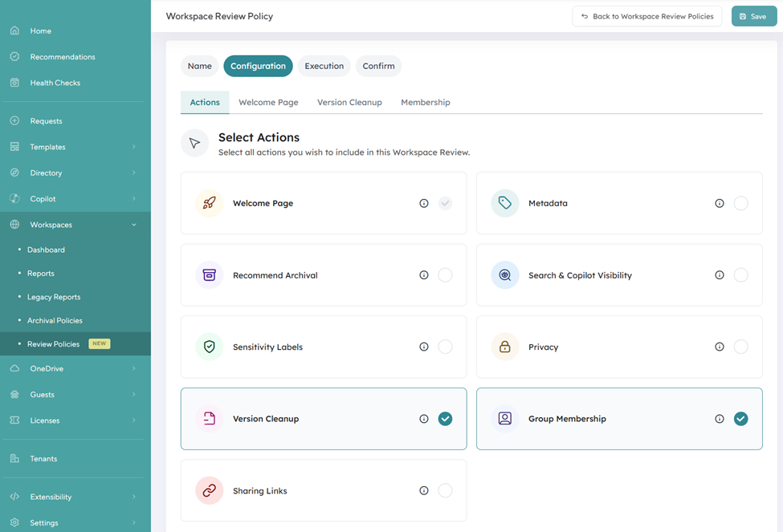The height and width of the screenshot is (532, 783).
Task: Enable the Sensitivity Labels checkbox
Action: tap(446, 347)
